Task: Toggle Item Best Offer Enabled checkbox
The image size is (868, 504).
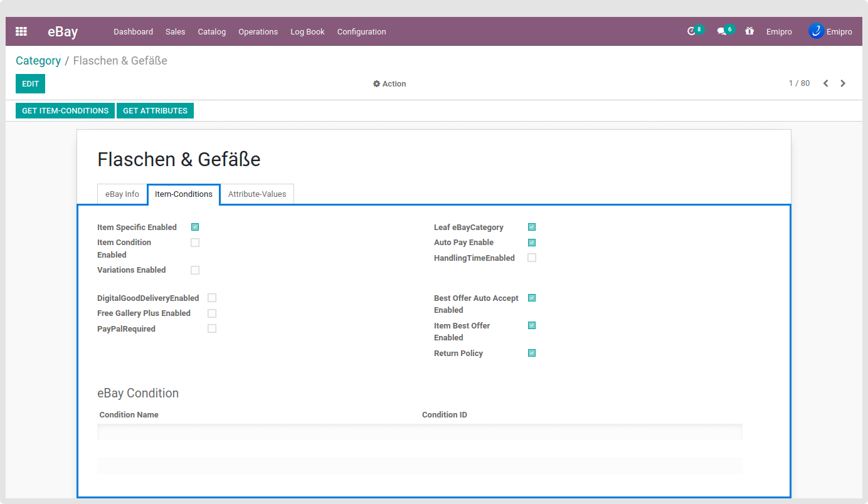Action: 532,325
